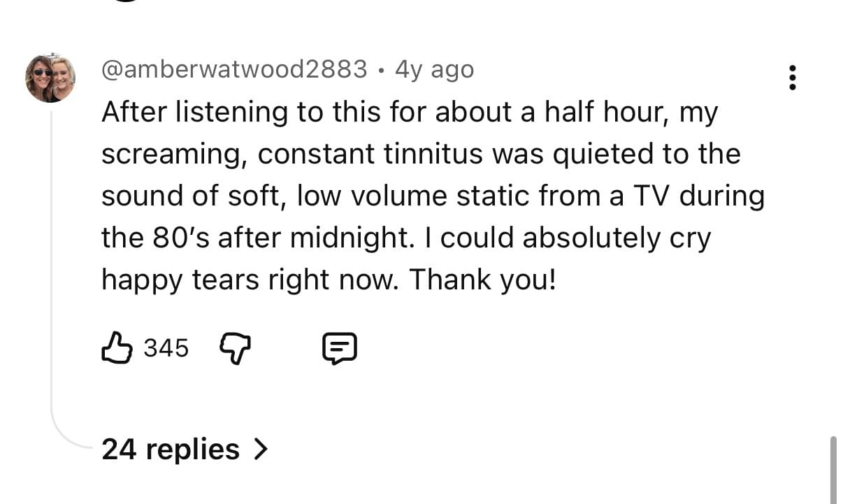The height and width of the screenshot is (504, 843).
Task: Dislike the comment with thumbs down icon
Action: tap(236, 347)
